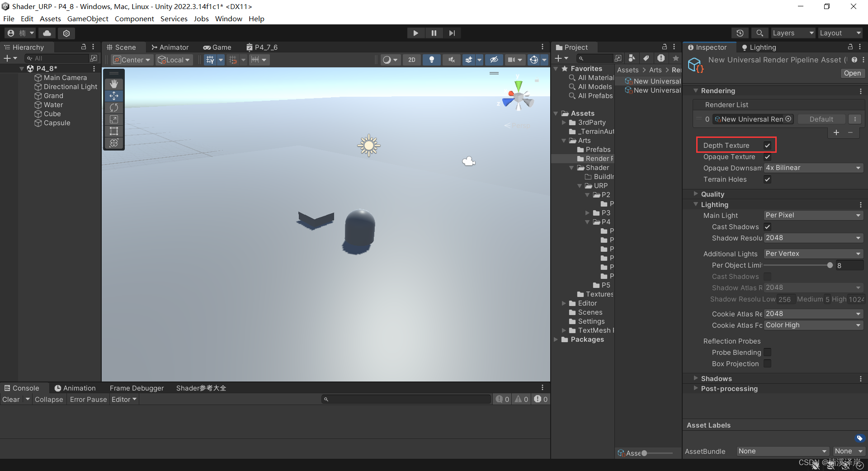This screenshot has height=471, width=868.
Task: Toggle Depth Texture checkbox
Action: point(767,146)
